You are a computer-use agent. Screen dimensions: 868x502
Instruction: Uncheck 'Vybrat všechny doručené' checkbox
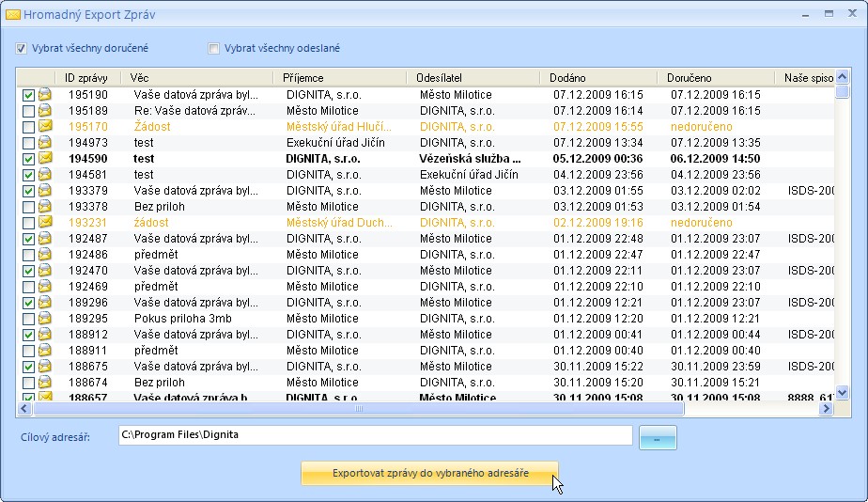22,48
